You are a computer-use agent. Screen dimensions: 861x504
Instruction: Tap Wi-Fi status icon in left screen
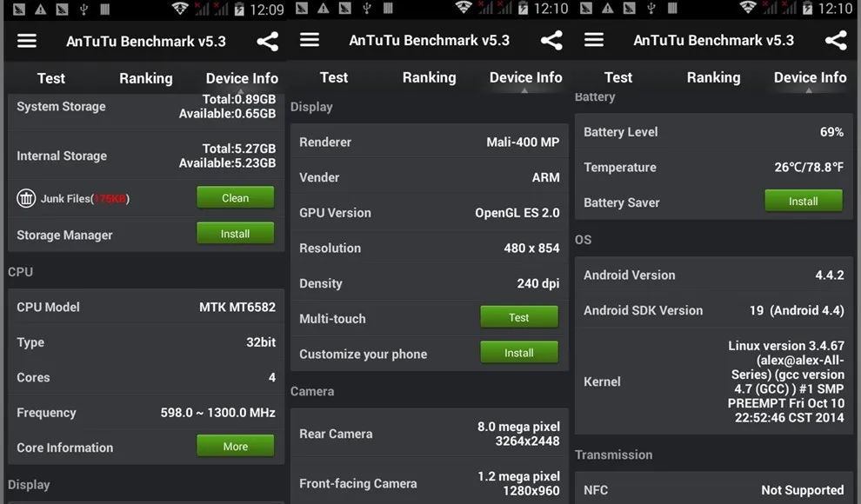[x=179, y=9]
